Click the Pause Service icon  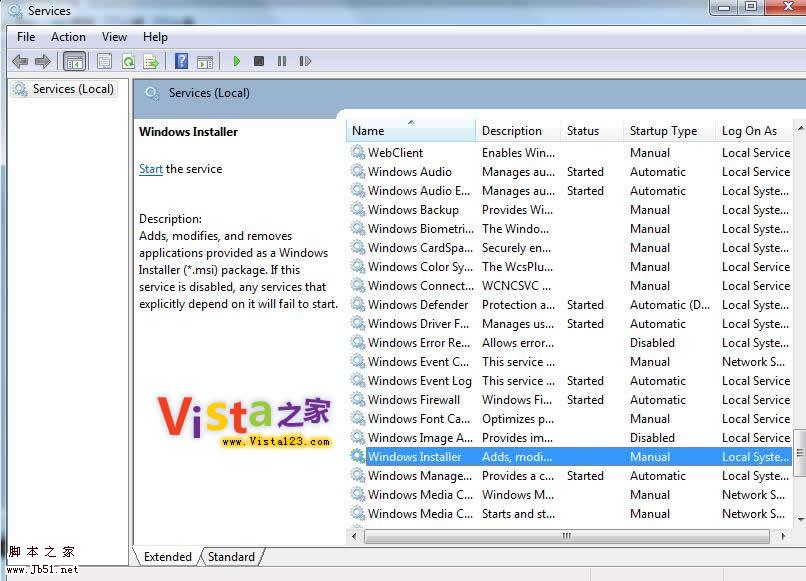pyautogui.click(x=282, y=61)
